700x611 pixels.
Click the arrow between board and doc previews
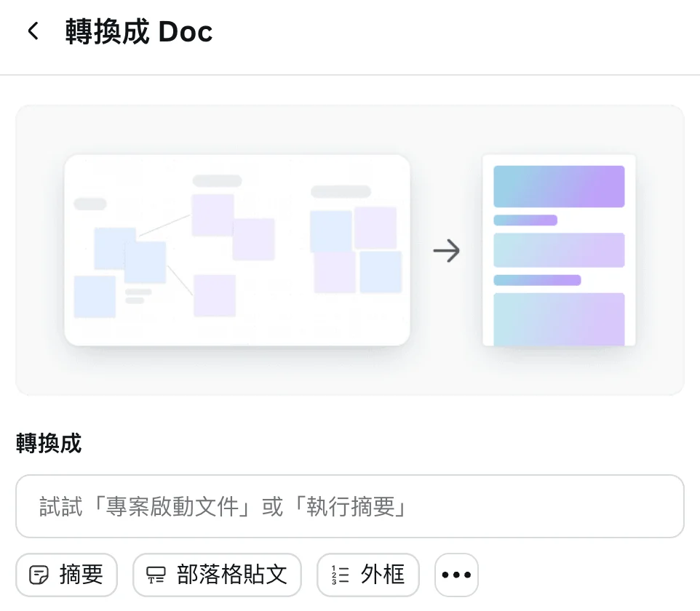(446, 251)
